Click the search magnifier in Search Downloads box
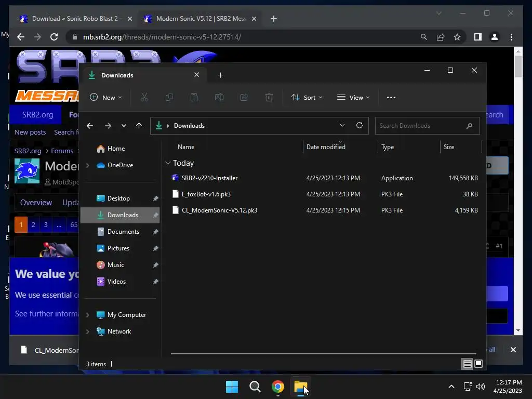This screenshot has height=399, width=532. [469, 126]
